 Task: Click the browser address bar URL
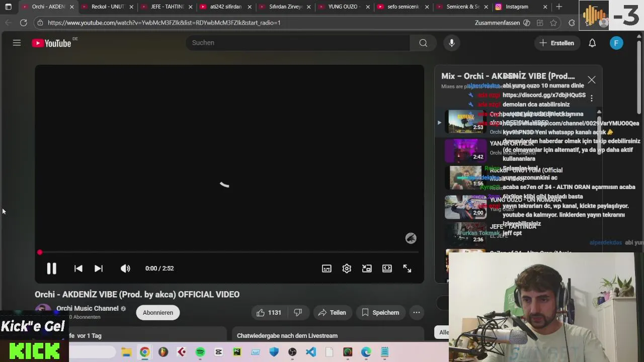[164, 23]
